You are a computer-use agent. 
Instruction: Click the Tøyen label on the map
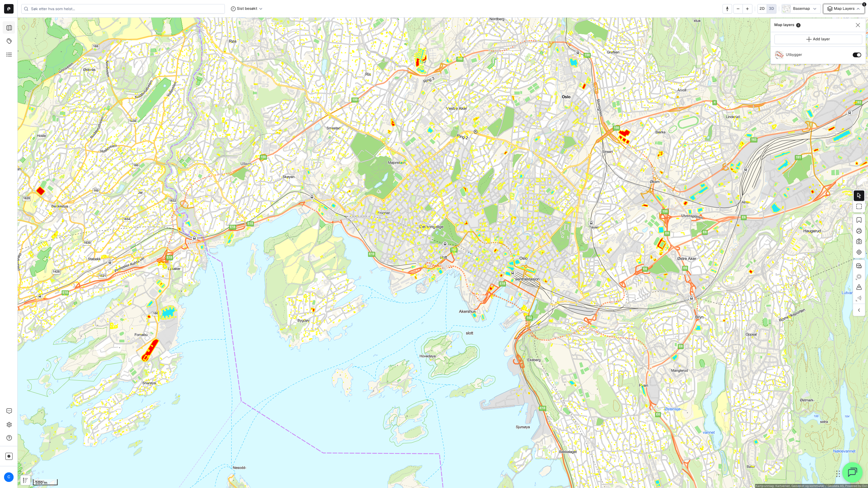coord(594,227)
